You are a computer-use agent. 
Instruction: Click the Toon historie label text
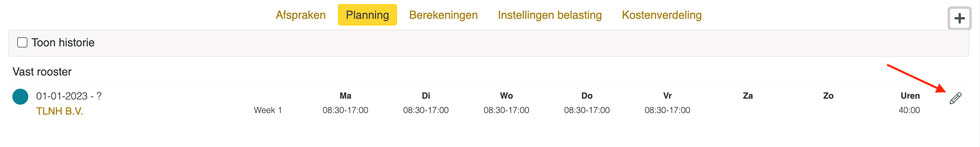63,42
